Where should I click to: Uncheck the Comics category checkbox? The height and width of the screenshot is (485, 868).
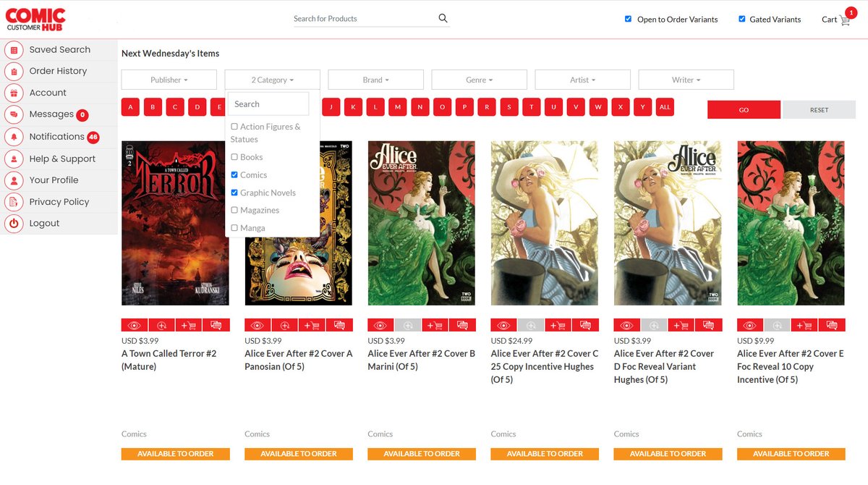[234, 174]
